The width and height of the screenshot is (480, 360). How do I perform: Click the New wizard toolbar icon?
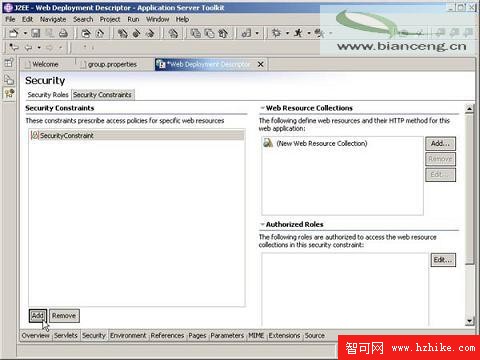(x=14, y=33)
